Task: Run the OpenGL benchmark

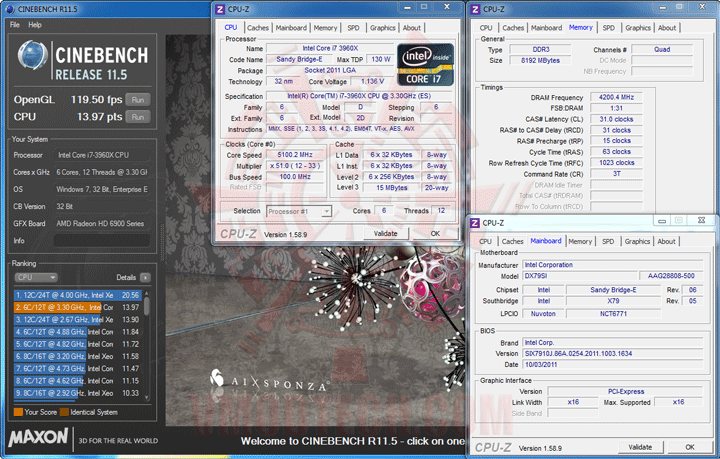Action: [138, 100]
